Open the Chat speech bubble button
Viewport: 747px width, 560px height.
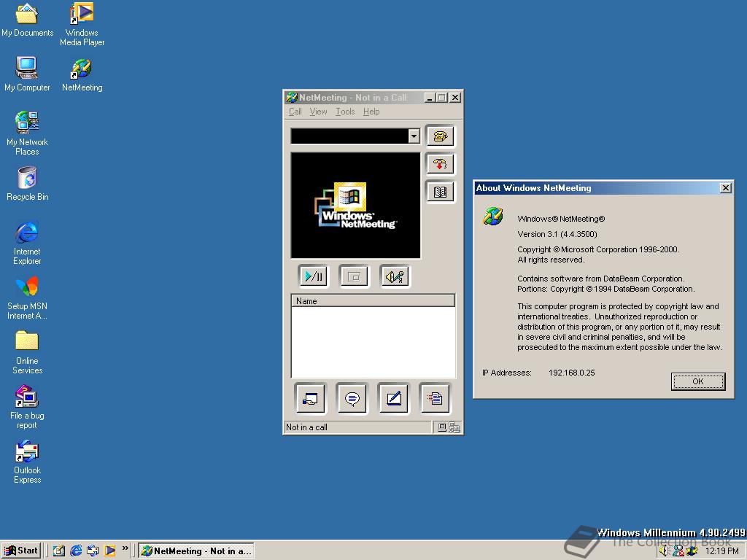(352, 398)
